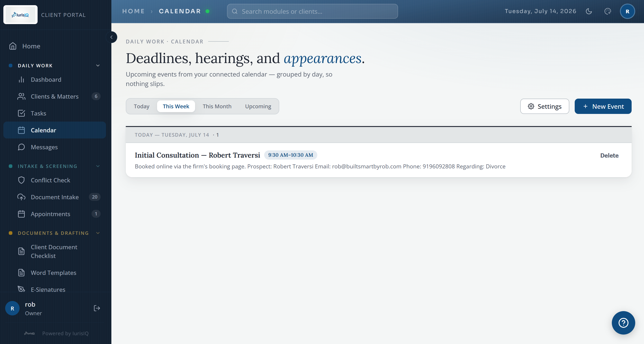
Task: Open the theme palette icon
Action: pyautogui.click(x=608, y=11)
